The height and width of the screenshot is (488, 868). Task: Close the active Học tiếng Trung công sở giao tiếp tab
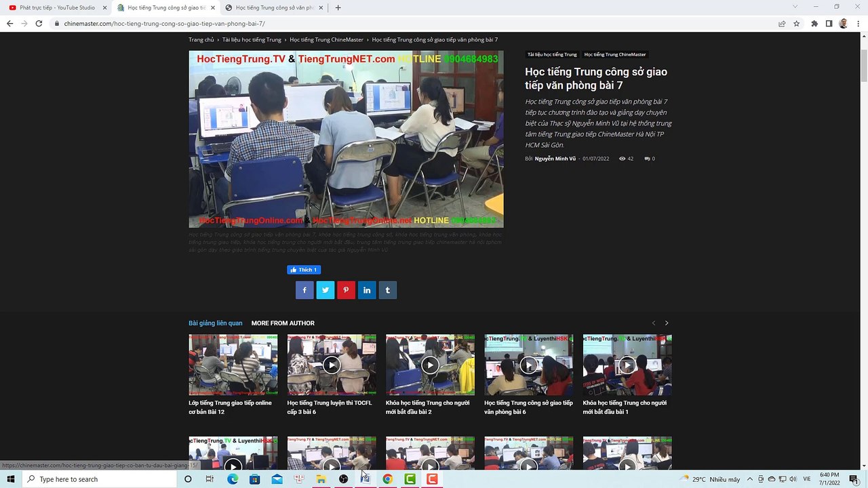click(213, 7)
